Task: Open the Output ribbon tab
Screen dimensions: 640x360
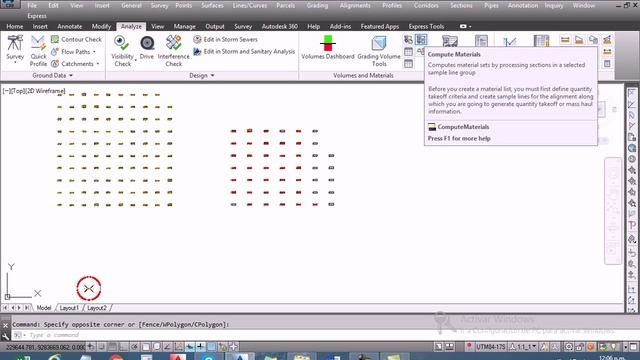Action: click(215, 26)
